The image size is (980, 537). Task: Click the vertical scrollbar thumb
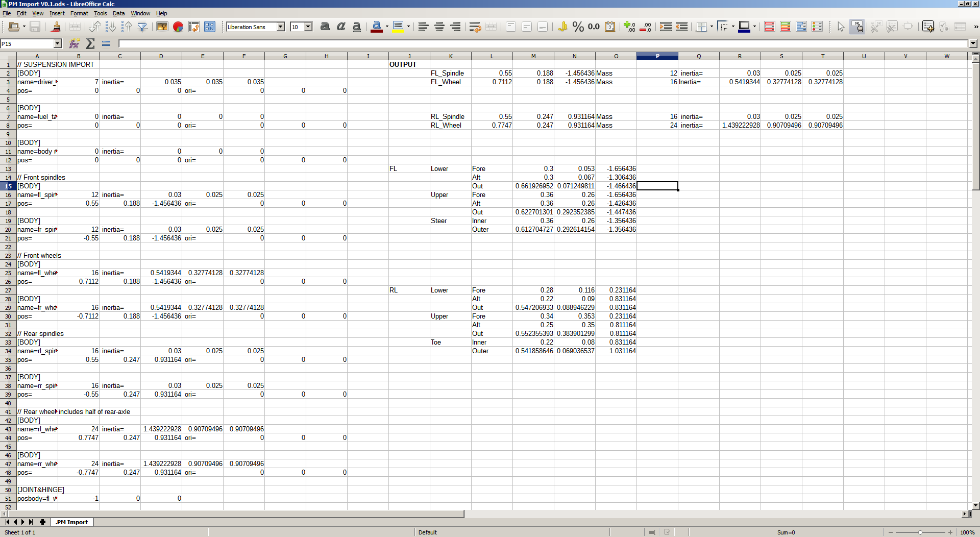[x=975, y=126]
